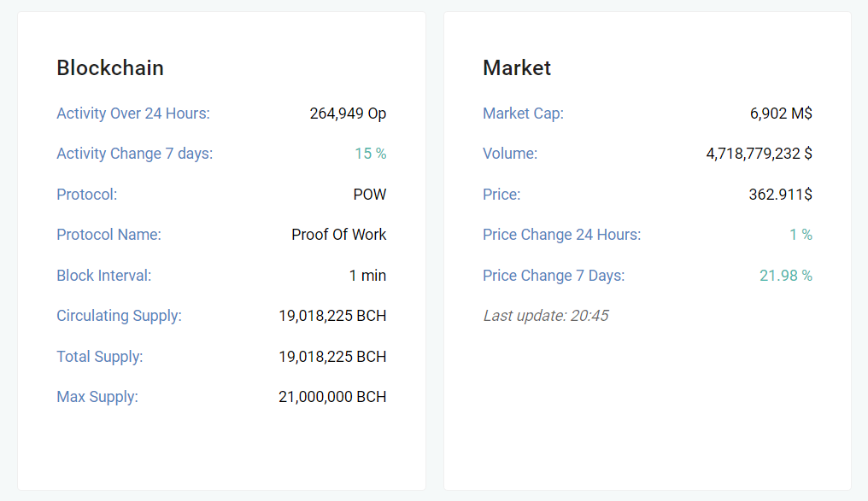
Task: Click the Market Cap label
Action: pyautogui.click(x=523, y=114)
